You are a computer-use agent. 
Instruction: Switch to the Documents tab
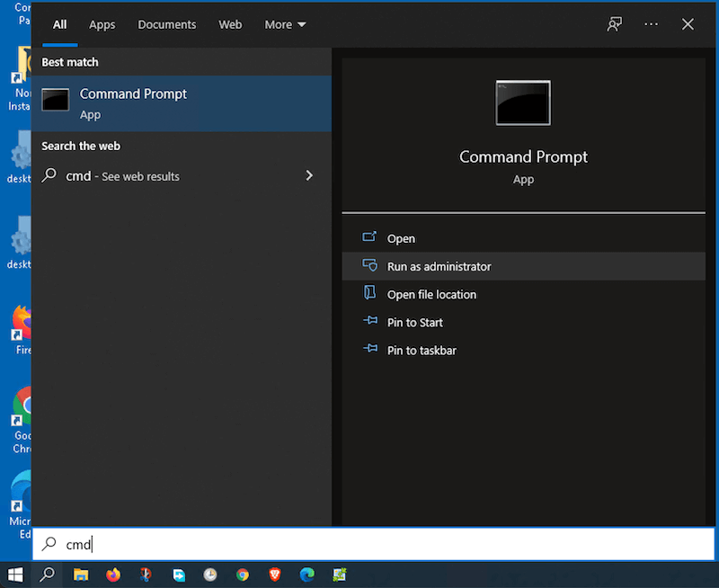pos(166,24)
